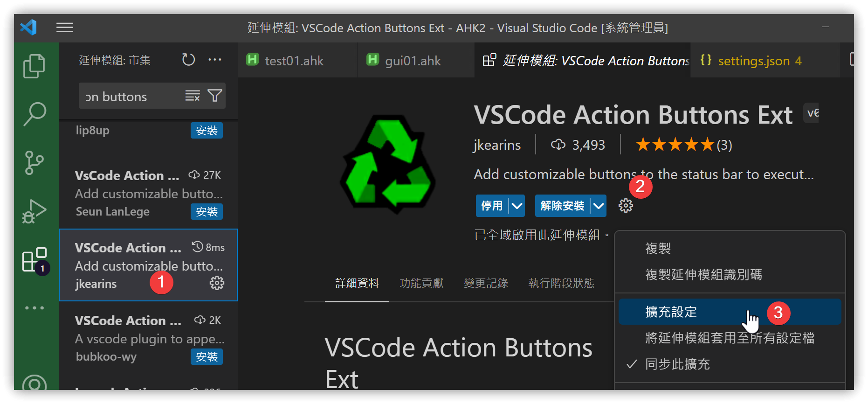The image size is (868, 404).
Task: Select the 延伸模組: VSCode Action Buttons editor tab
Action: (583, 61)
